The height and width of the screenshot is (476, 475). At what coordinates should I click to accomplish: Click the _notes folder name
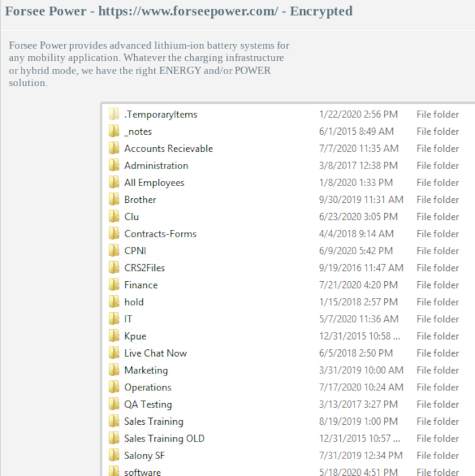(138, 131)
